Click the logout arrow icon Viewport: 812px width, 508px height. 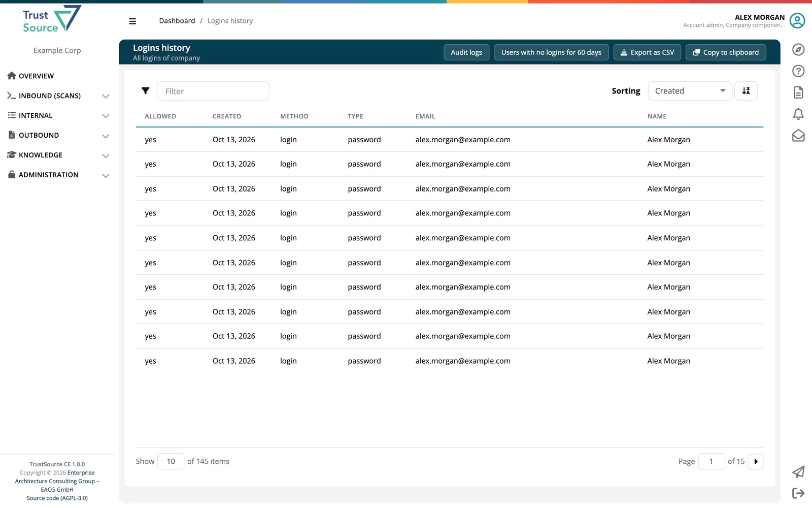(x=798, y=493)
